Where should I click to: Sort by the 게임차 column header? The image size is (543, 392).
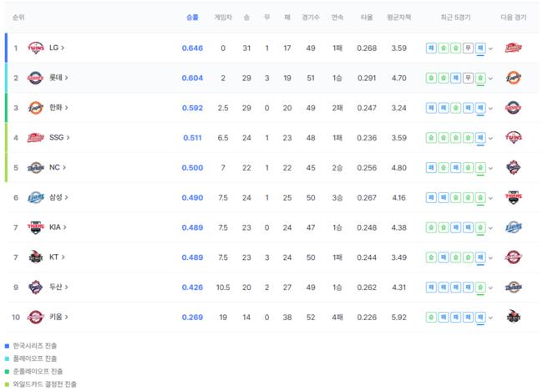coord(223,18)
